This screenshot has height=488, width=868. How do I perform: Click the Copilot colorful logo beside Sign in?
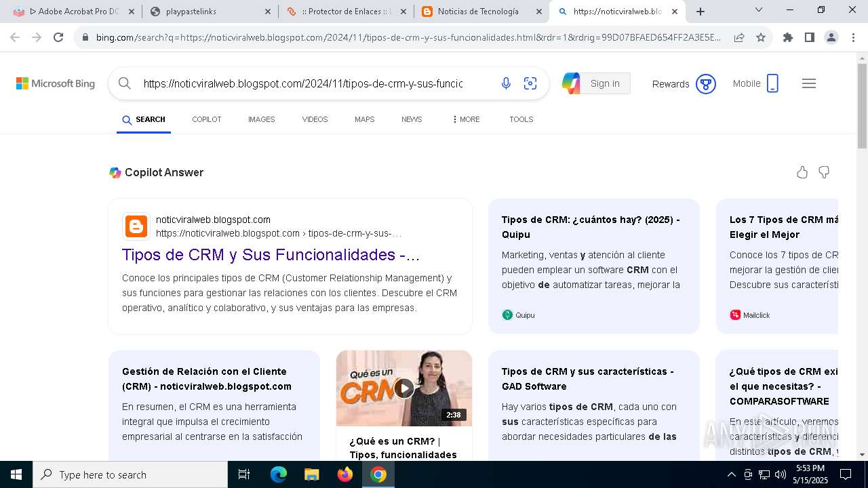pos(571,83)
